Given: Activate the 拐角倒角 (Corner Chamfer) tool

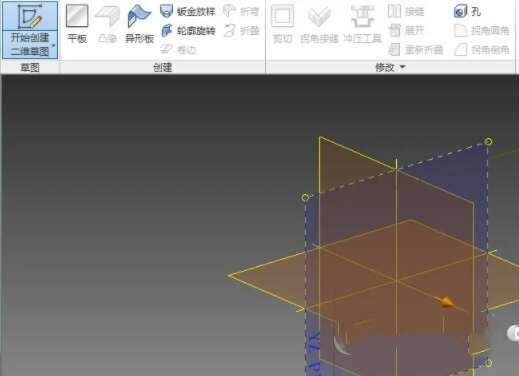Looking at the screenshot, I should [482, 50].
